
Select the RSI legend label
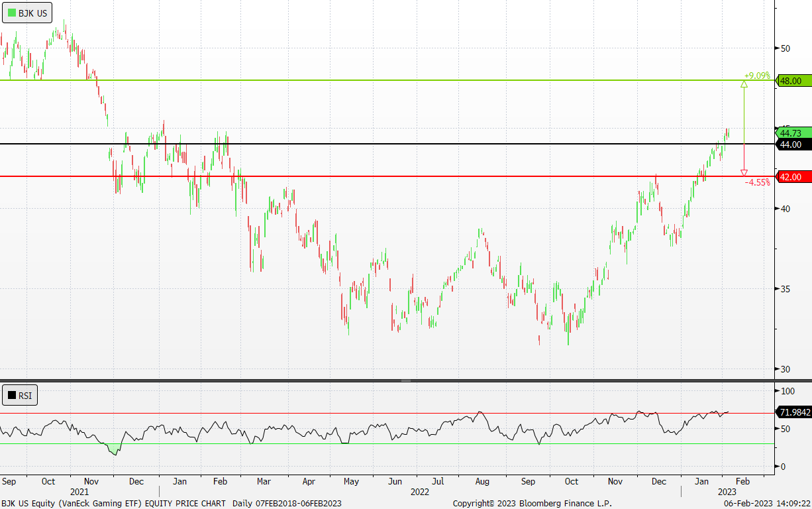(x=26, y=396)
